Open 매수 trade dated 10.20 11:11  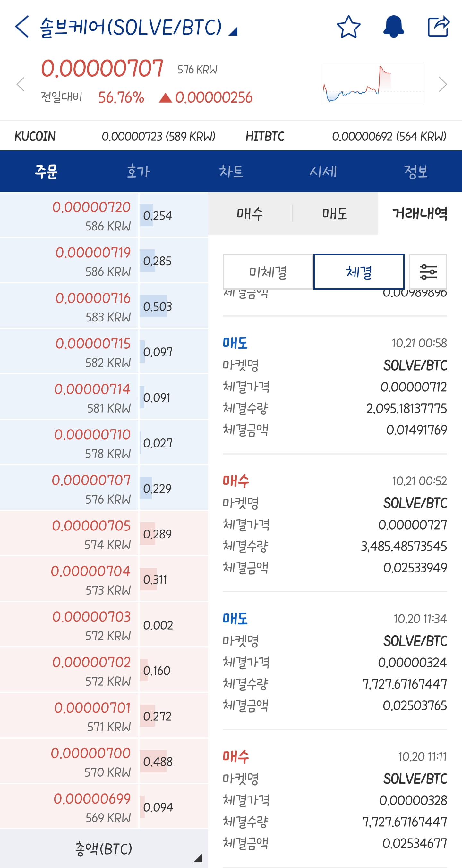[x=335, y=799]
